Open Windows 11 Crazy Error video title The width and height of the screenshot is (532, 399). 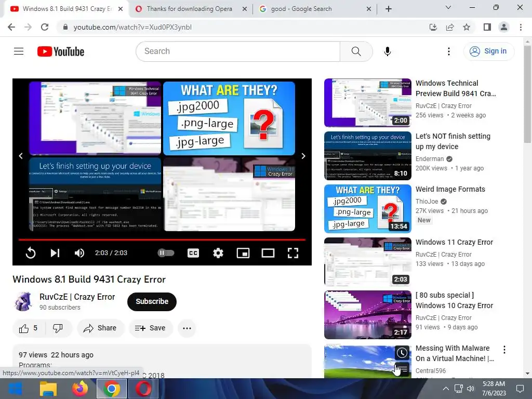coord(454,242)
